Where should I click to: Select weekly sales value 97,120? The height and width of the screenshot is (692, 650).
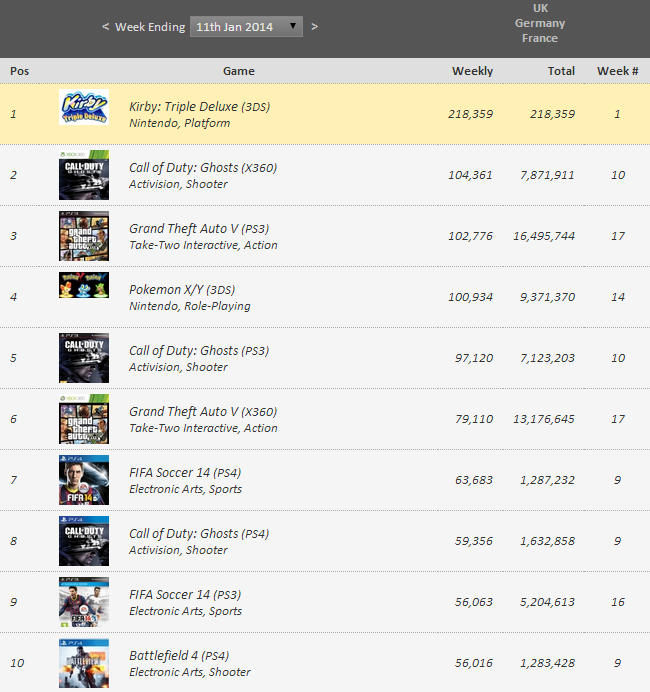[474, 358]
